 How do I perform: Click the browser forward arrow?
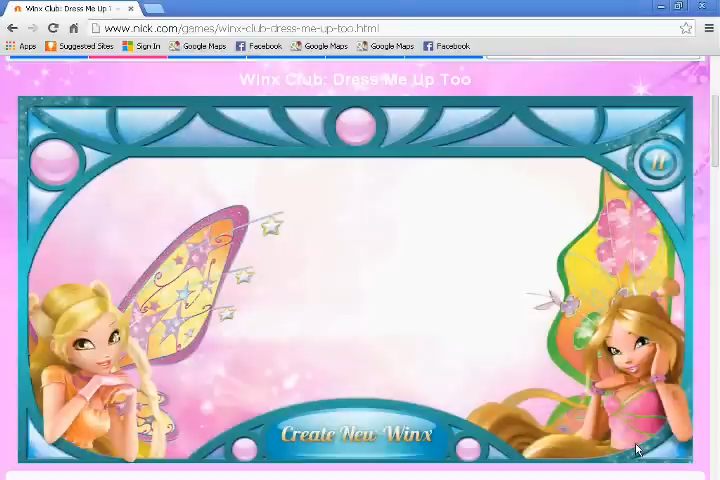33,28
